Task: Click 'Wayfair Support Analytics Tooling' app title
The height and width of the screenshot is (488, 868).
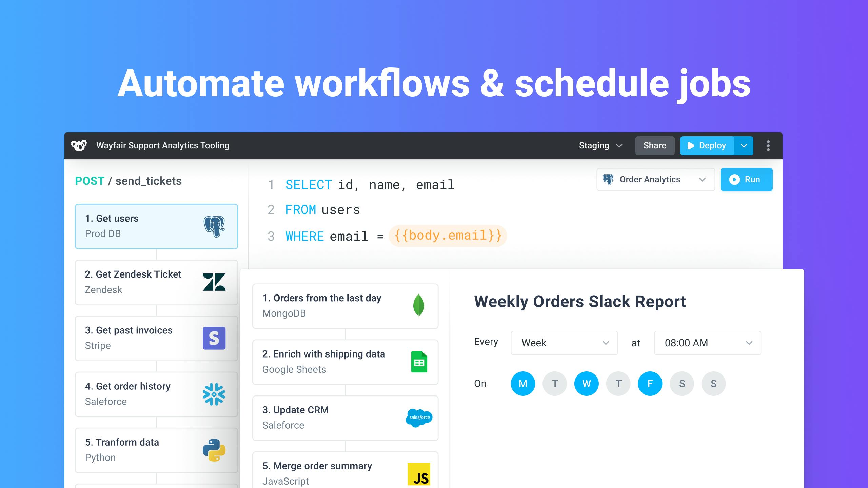Action: [163, 146]
